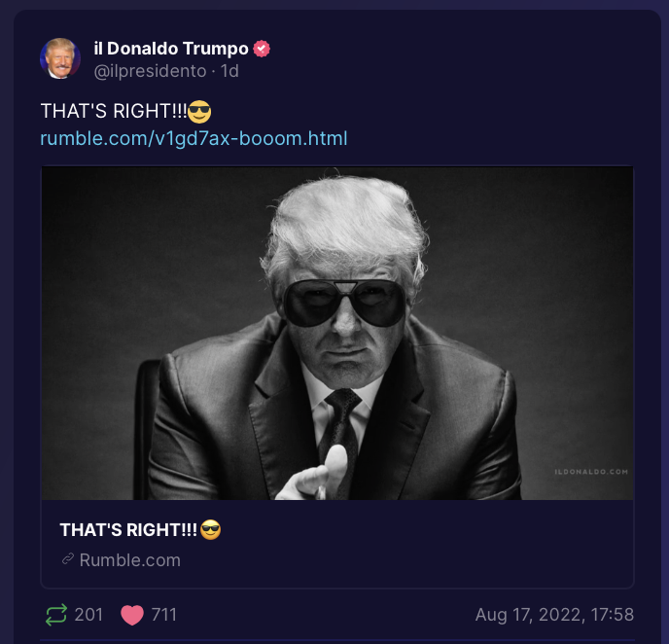
Task: View the 201 ReTruth count
Action: (x=88, y=615)
